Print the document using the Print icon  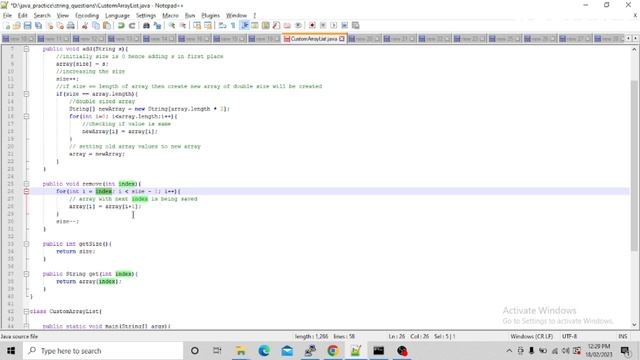coord(71,25)
